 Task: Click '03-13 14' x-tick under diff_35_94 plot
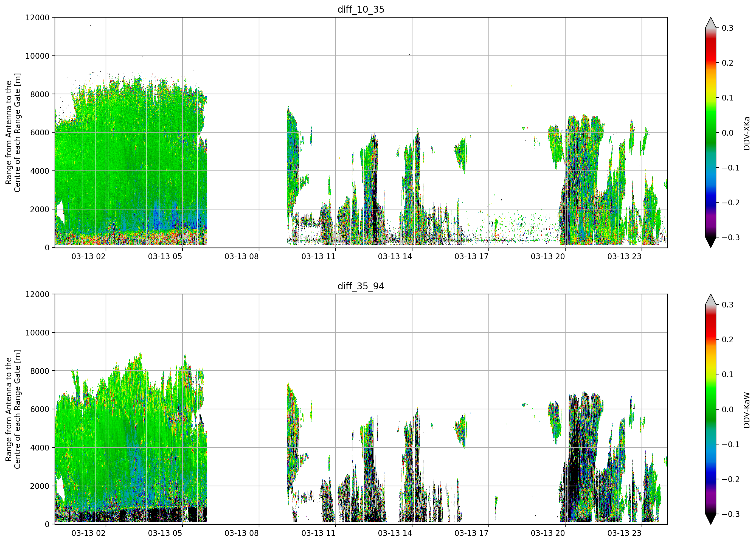click(x=395, y=533)
